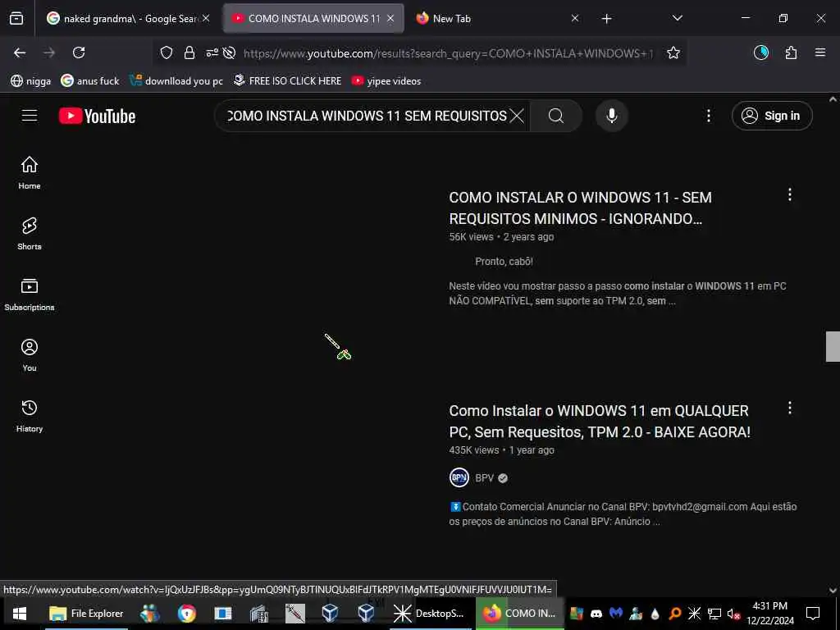The image size is (840, 630).
Task: Bookmark this page with the star
Action: pyautogui.click(x=673, y=52)
